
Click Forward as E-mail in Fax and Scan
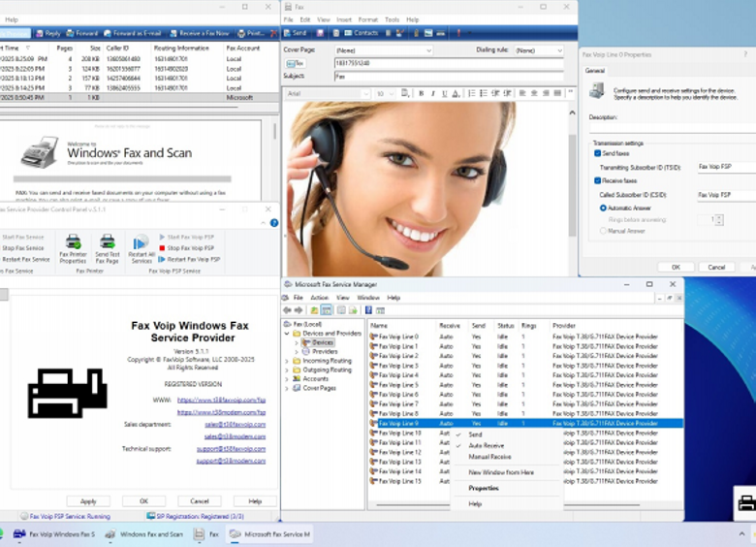tap(133, 33)
